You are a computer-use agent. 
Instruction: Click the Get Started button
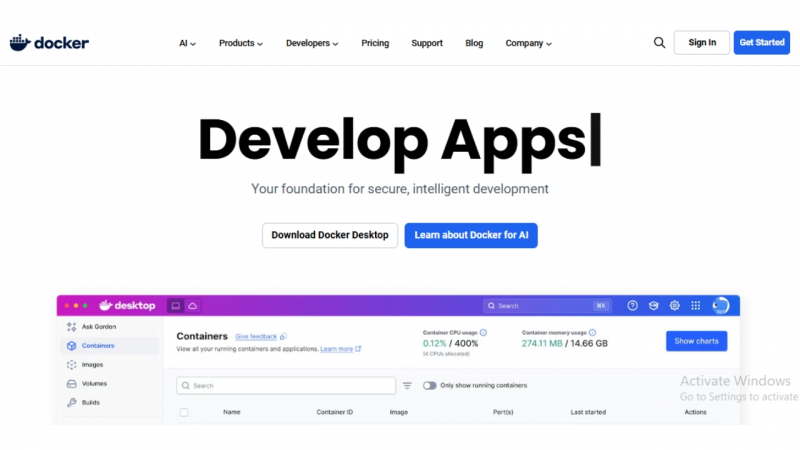coord(762,42)
